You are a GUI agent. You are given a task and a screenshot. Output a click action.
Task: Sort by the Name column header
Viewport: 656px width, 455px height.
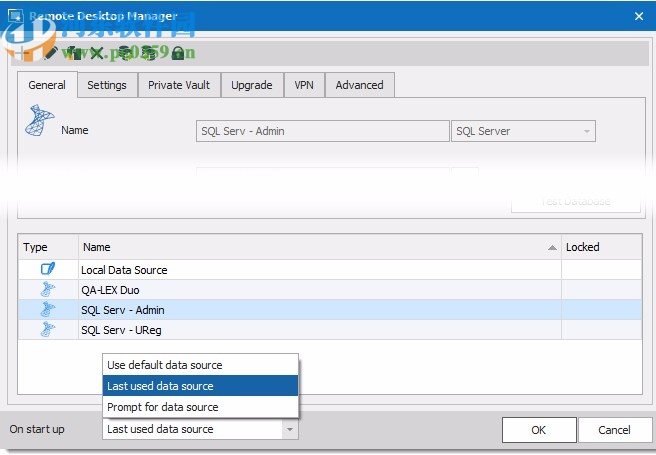coord(320,247)
